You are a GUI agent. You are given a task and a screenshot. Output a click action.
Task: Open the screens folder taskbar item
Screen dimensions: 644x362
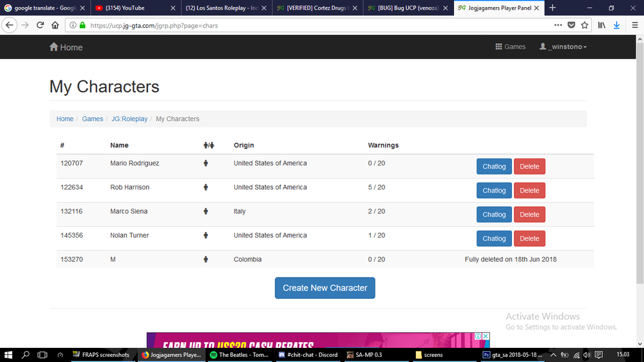(445, 355)
